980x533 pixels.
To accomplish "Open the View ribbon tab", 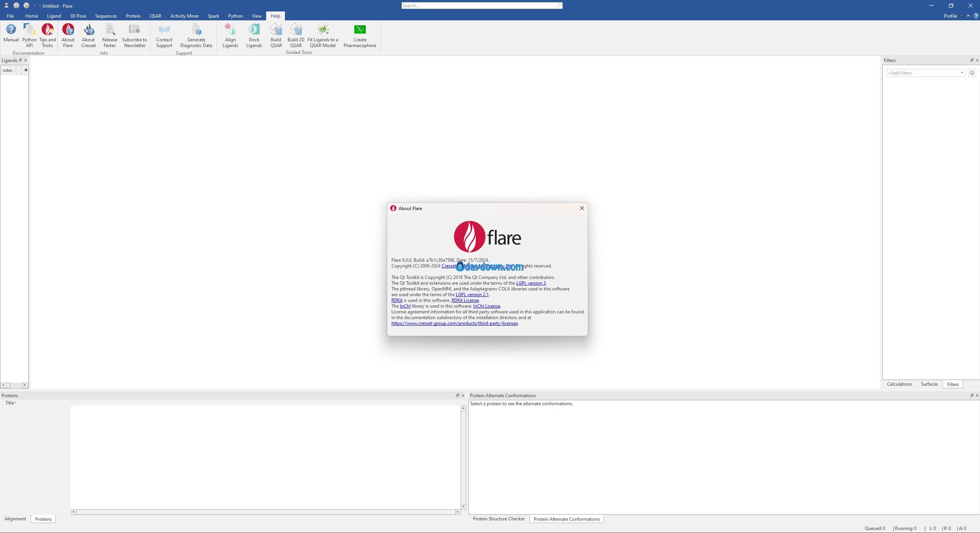I will [257, 16].
